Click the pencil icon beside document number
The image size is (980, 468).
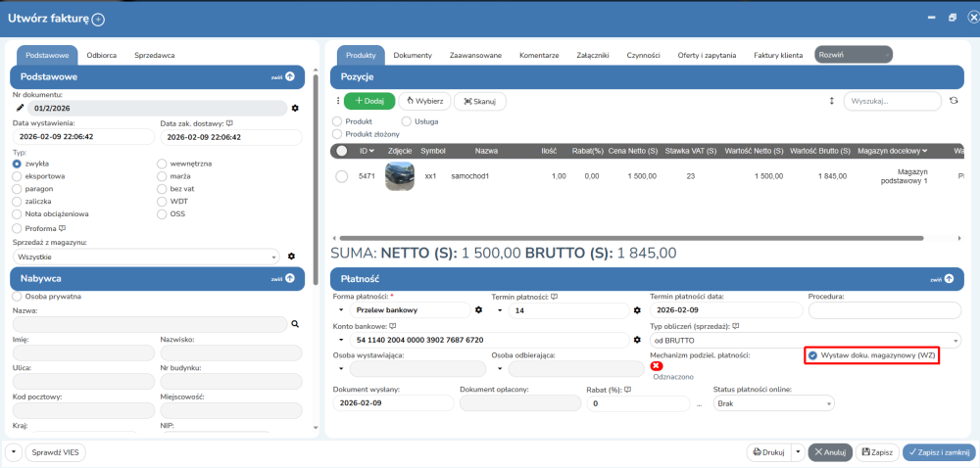(x=20, y=108)
